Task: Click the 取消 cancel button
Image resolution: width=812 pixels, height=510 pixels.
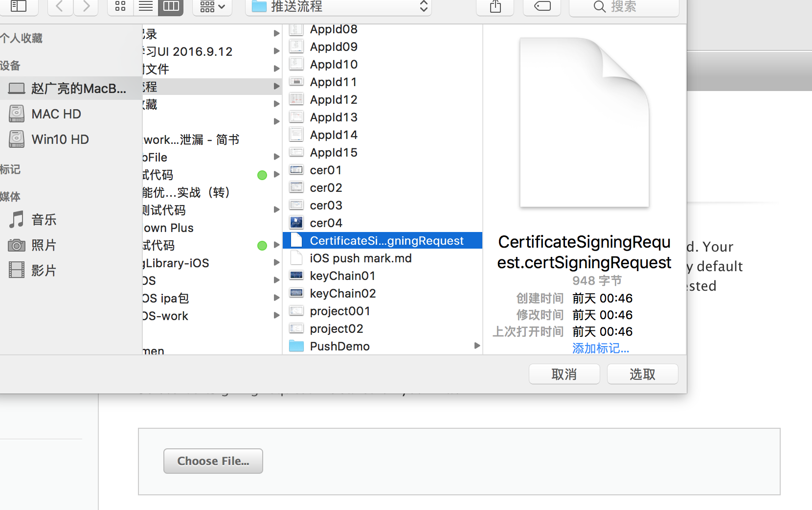Action: [x=564, y=374]
